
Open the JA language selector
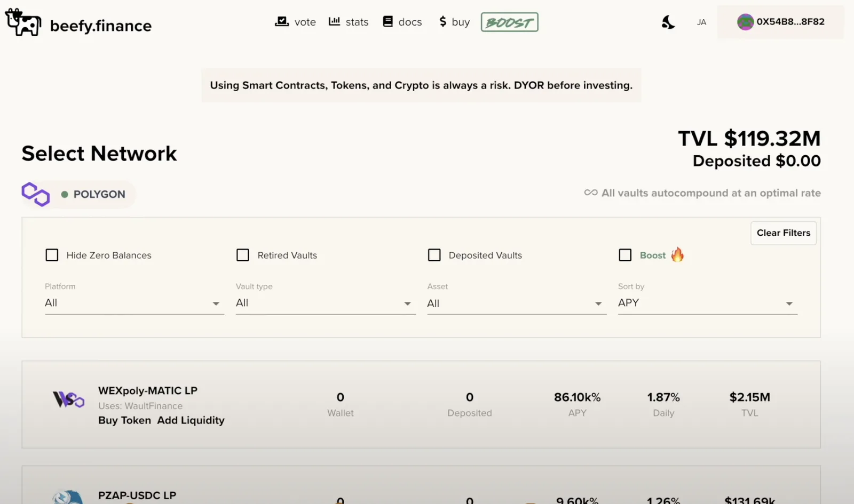click(x=701, y=22)
